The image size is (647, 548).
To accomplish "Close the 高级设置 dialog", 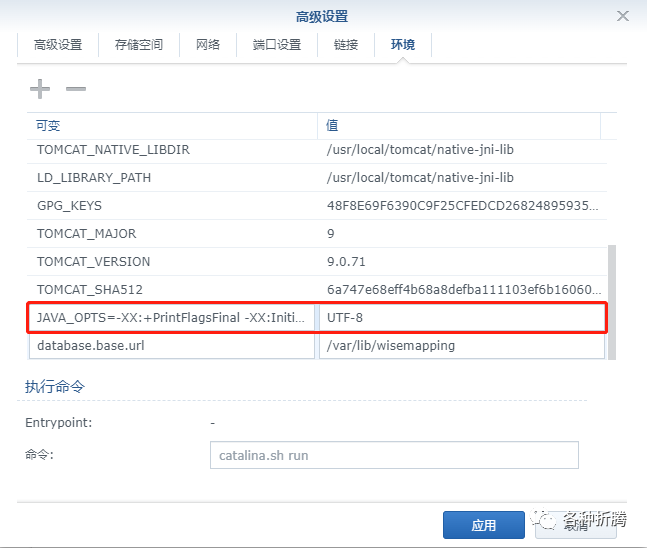I will [623, 16].
